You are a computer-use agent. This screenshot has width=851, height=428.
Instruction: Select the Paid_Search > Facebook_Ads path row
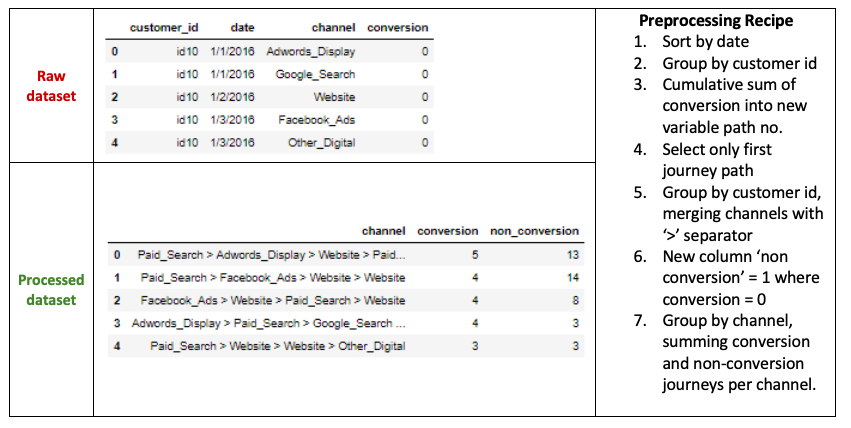point(272,277)
